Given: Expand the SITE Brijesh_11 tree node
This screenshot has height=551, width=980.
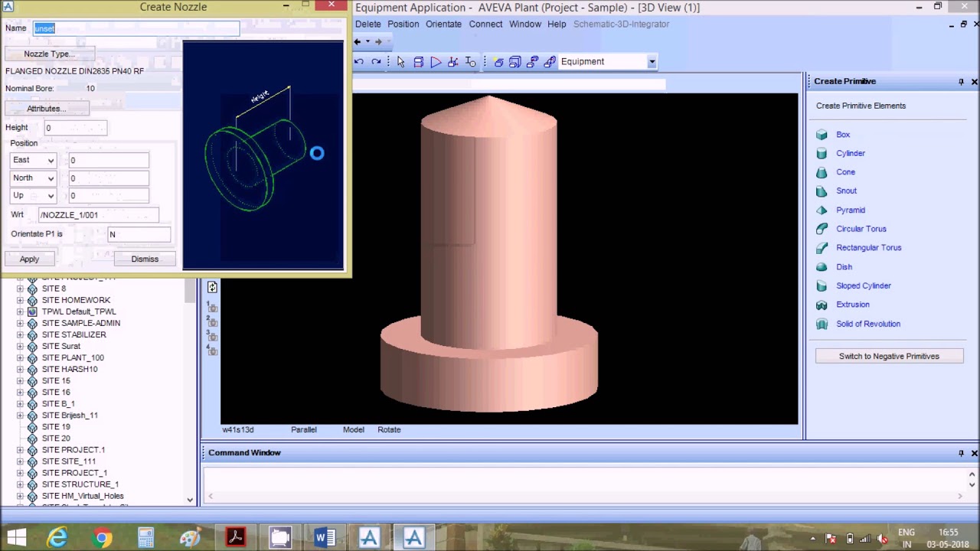Looking at the screenshot, I should click(x=20, y=415).
